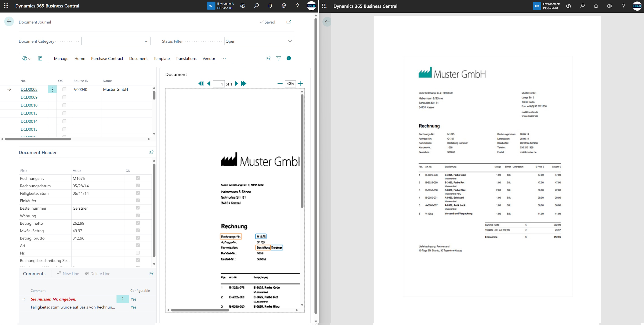Share the Comments section
Screen dimensions: 644x325
pos(151,274)
